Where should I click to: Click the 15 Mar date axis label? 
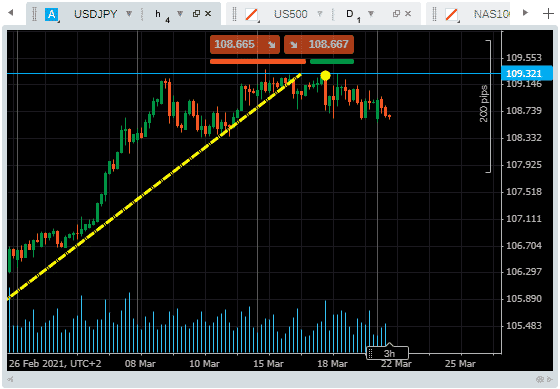tap(268, 364)
